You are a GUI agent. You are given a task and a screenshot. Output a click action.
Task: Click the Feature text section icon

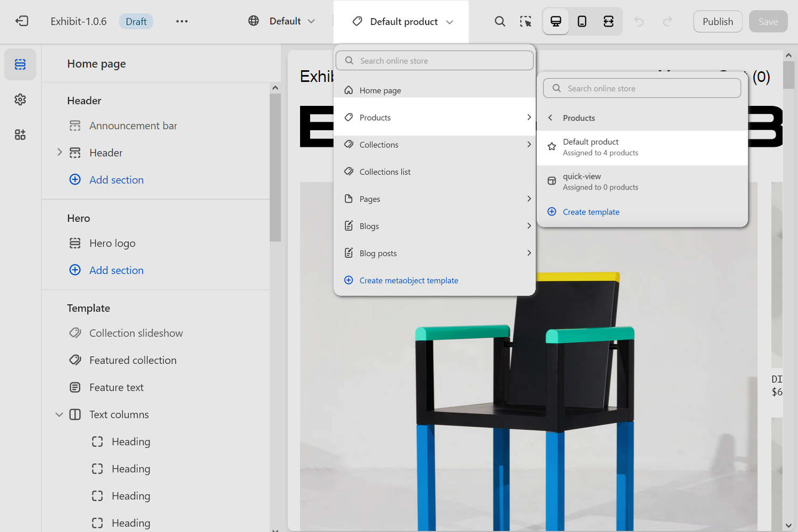click(x=75, y=387)
